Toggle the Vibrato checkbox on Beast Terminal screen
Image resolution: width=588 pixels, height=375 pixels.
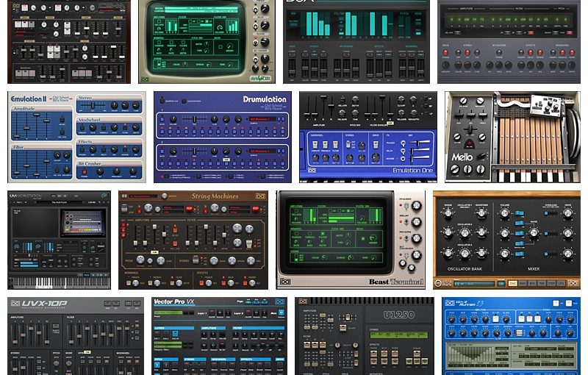297,234
